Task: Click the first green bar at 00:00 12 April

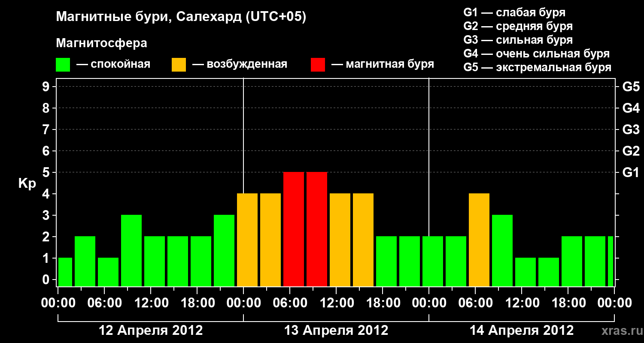Action: pos(65,272)
